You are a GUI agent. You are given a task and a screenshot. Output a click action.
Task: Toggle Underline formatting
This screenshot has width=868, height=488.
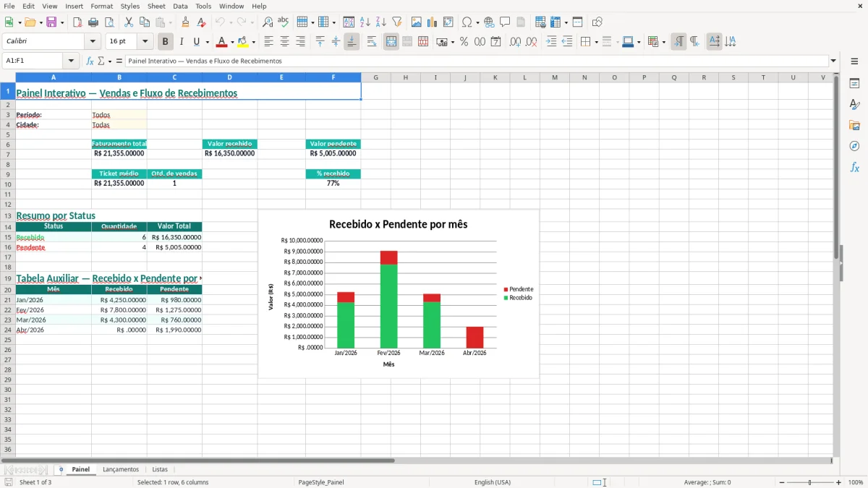pos(196,42)
